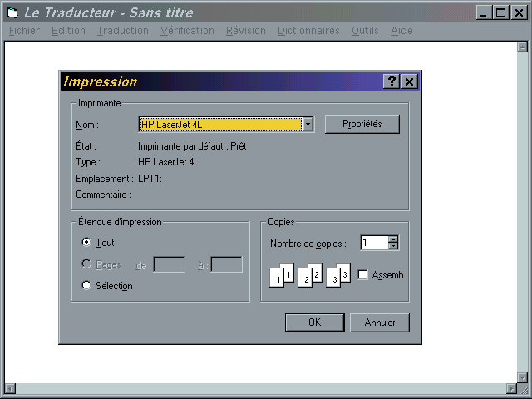Select the Tout radio button

[86, 242]
